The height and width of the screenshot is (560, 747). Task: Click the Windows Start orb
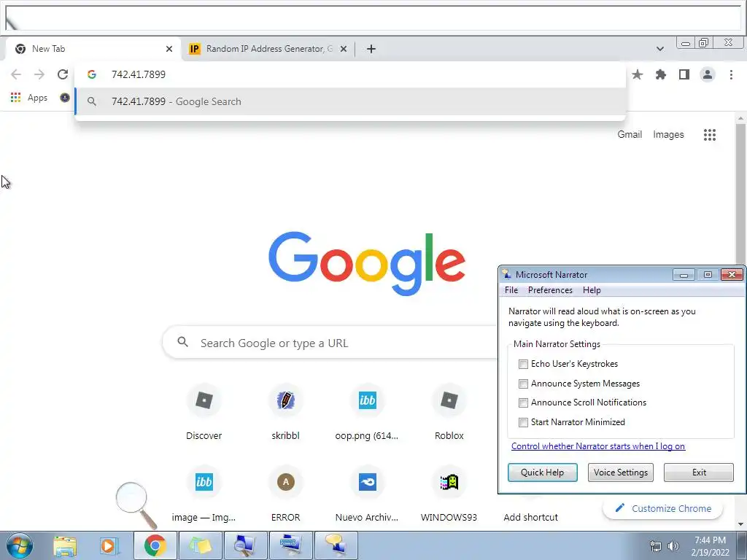[x=20, y=545]
